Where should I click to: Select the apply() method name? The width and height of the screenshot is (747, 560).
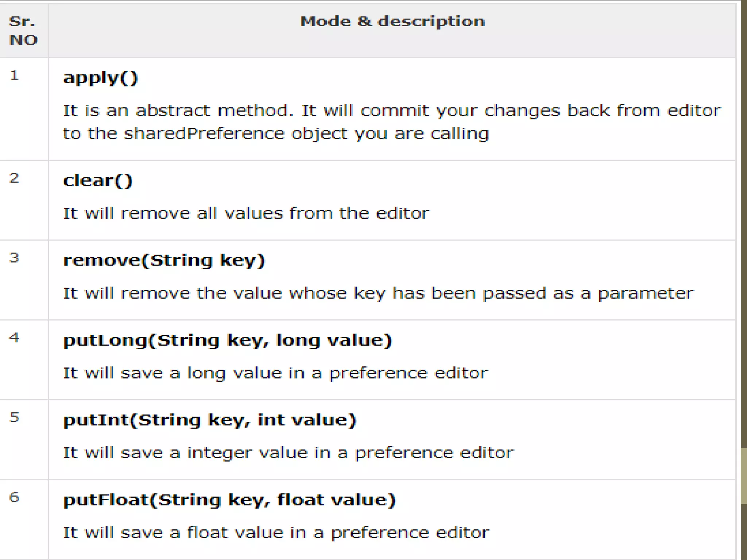101,78
